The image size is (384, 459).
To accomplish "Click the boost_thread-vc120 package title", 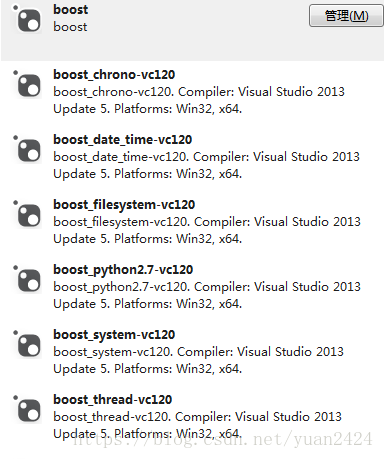I will click(x=113, y=400).
